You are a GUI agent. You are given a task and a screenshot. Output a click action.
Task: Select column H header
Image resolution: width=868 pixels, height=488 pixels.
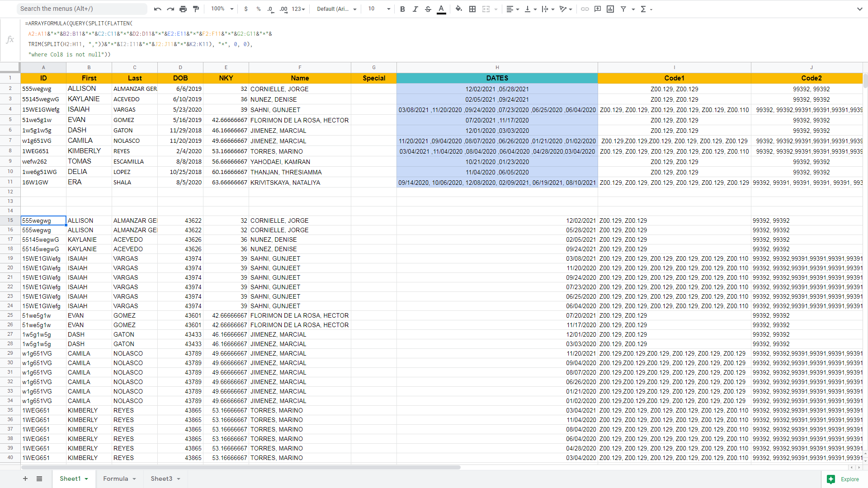tap(497, 67)
